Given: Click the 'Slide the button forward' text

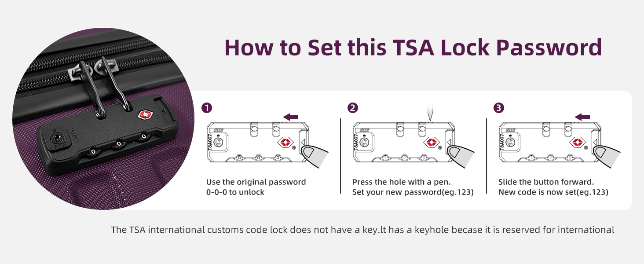Looking at the screenshot, I should tap(546, 182).
